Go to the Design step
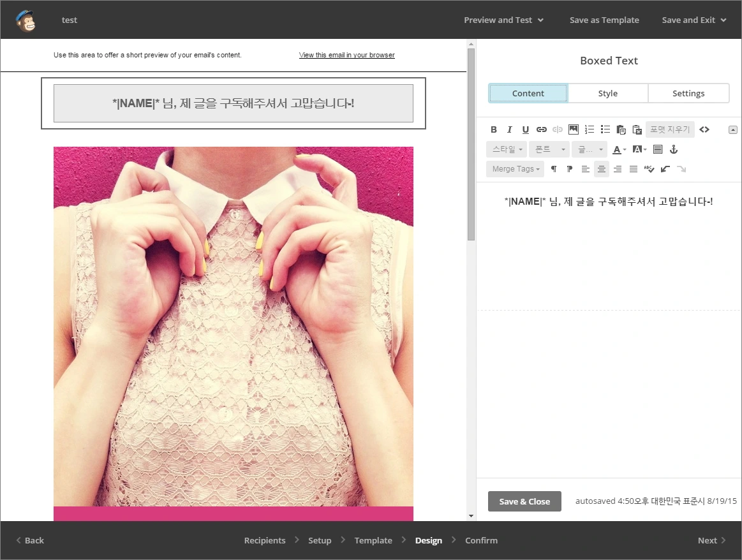Screen dimensions: 742x560 pos(428,540)
